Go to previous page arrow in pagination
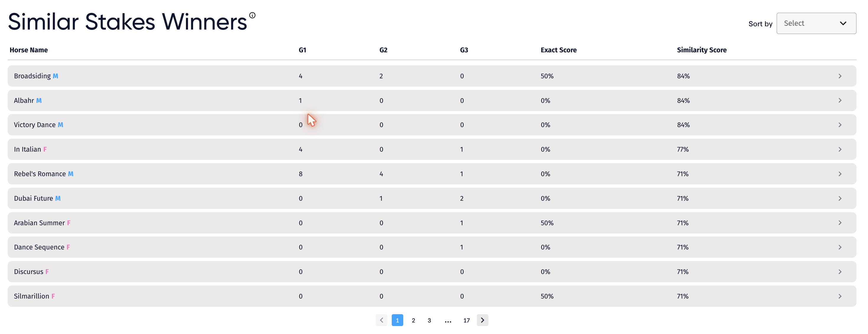 click(x=381, y=320)
